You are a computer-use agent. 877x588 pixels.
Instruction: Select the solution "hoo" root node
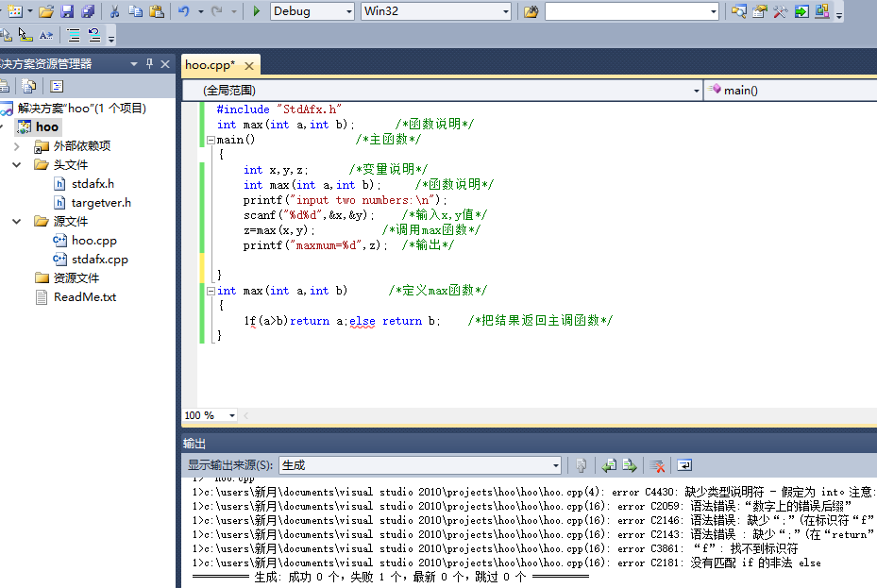[82, 108]
